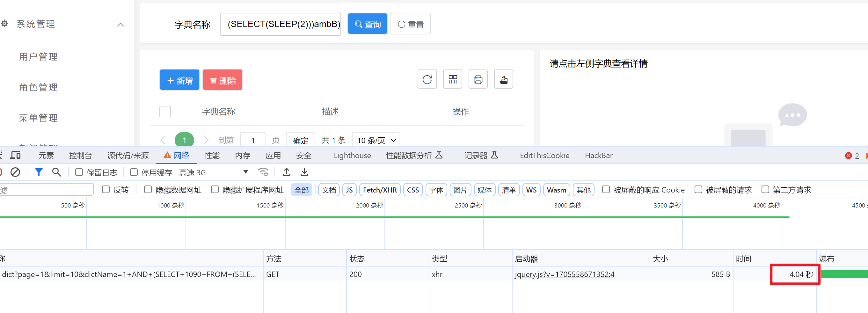This screenshot has width=868, height=313.
Task: Open the EditThisCookie tab
Action: coord(544,155)
